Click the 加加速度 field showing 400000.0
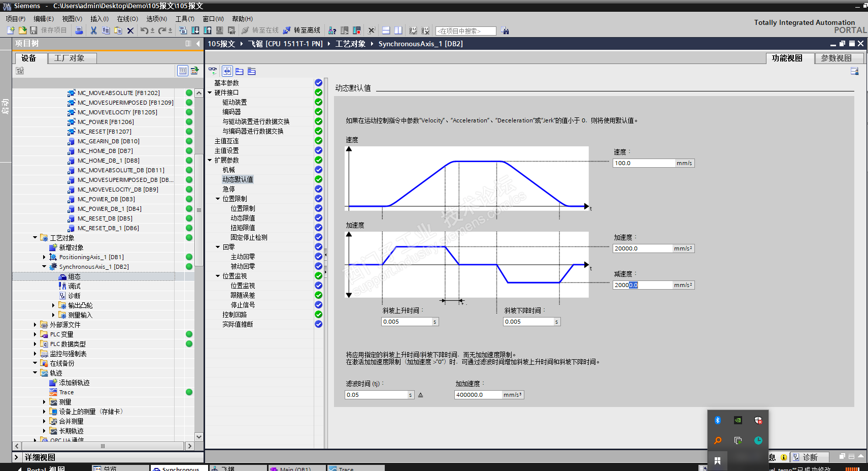Screen dimensions: 868x471 point(478,395)
